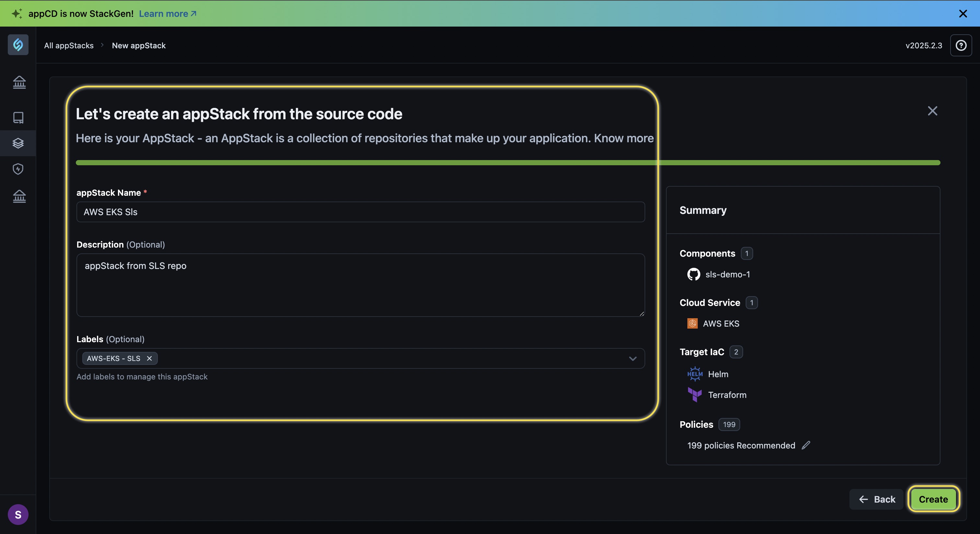Remove the AWS-EKS - SLS label

(149, 358)
